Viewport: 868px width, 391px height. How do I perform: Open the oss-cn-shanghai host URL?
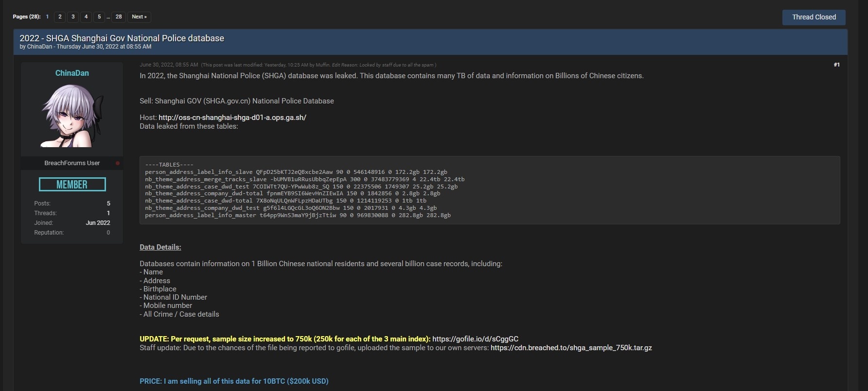[x=232, y=118]
